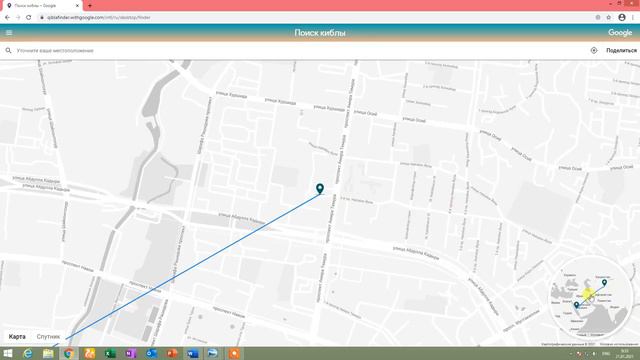Click the search magnifier icon
Screen dimensions: 640x360
click(x=8, y=51)
